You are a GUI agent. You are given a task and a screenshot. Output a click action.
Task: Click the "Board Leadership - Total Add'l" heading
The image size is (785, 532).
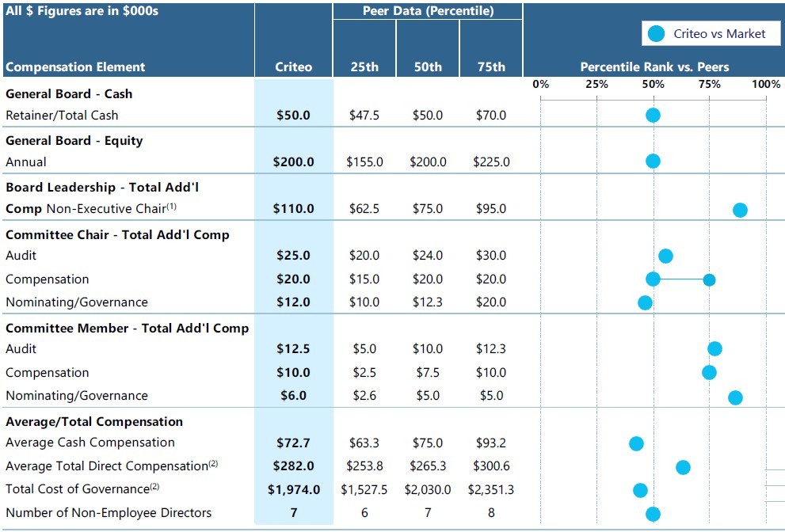pyautogui.click(x=102, y=187)
